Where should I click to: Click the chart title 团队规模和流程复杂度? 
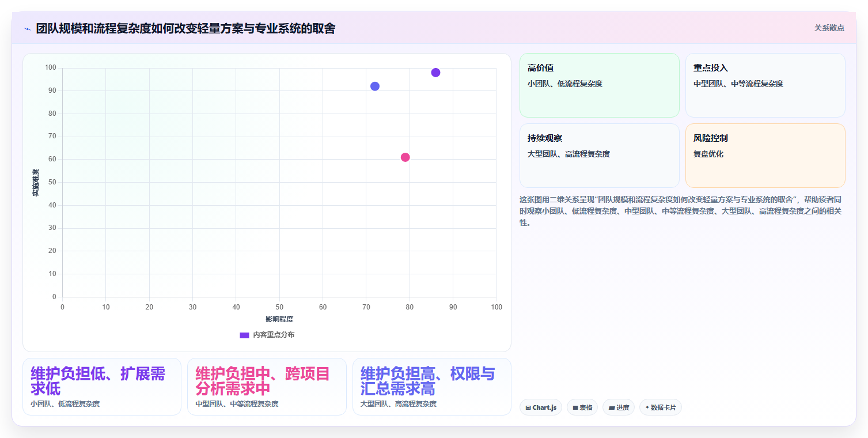click(x=186, y=28)
